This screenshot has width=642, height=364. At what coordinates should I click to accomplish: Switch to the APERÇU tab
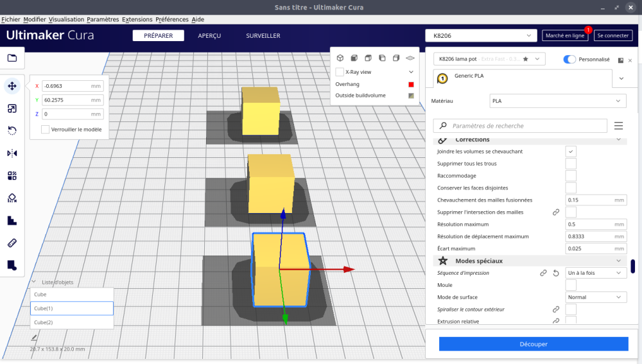(209, 35)
